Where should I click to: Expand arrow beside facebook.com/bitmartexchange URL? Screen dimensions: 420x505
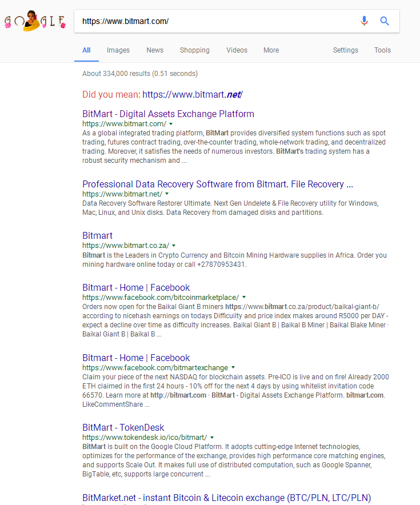coord(233,367)
